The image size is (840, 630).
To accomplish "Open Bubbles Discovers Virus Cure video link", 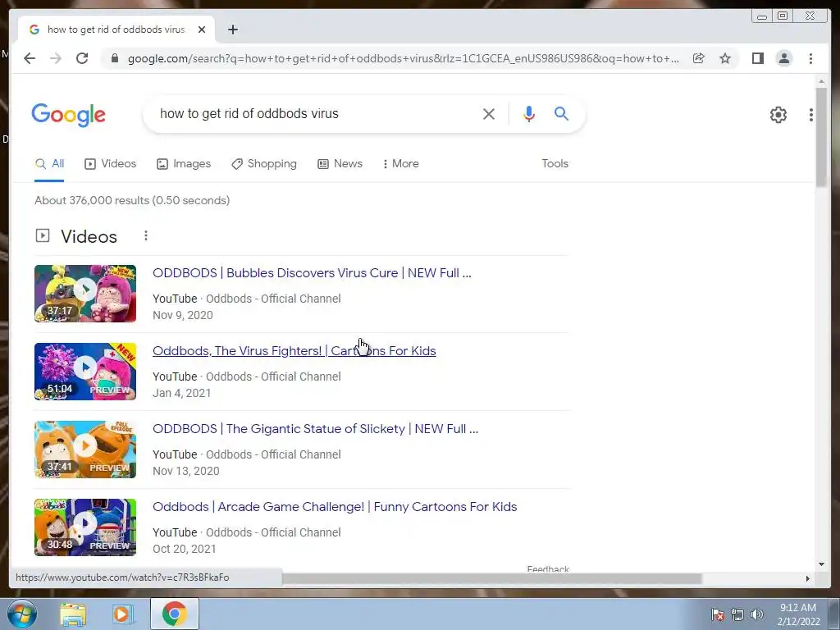I will point(312,272).
